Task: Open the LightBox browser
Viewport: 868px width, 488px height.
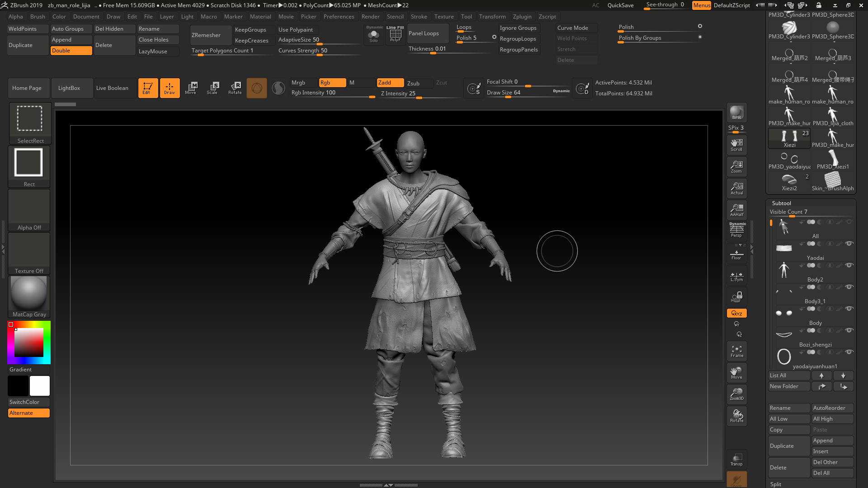Action: 72,88
